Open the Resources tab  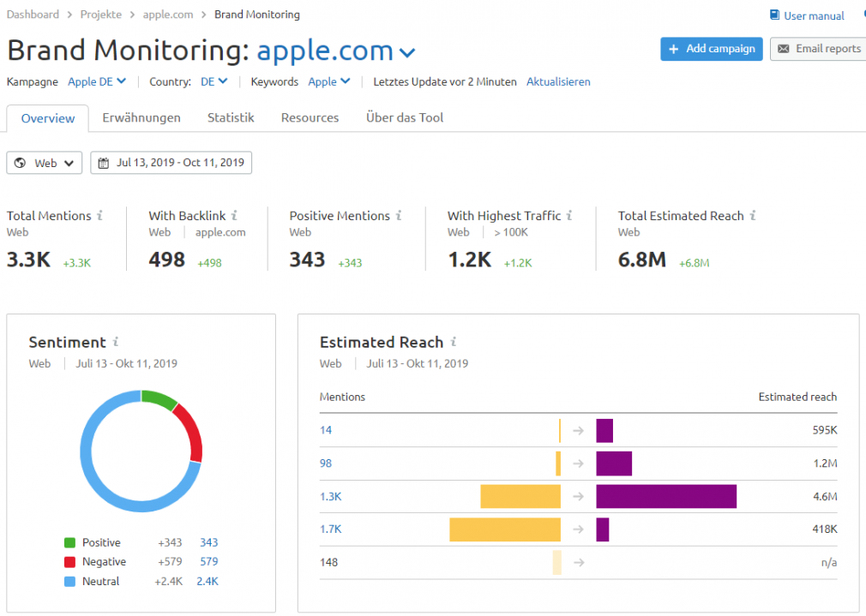point(310,117)
